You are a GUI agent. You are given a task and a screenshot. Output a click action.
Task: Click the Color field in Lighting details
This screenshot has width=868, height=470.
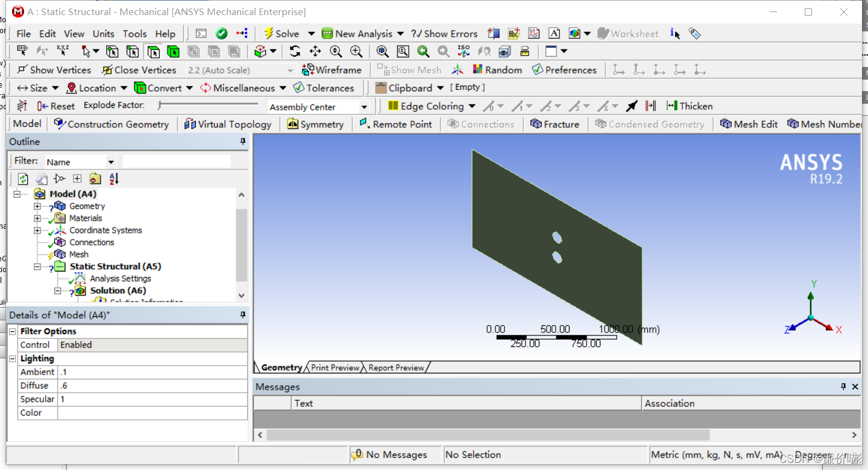point(153,413)
